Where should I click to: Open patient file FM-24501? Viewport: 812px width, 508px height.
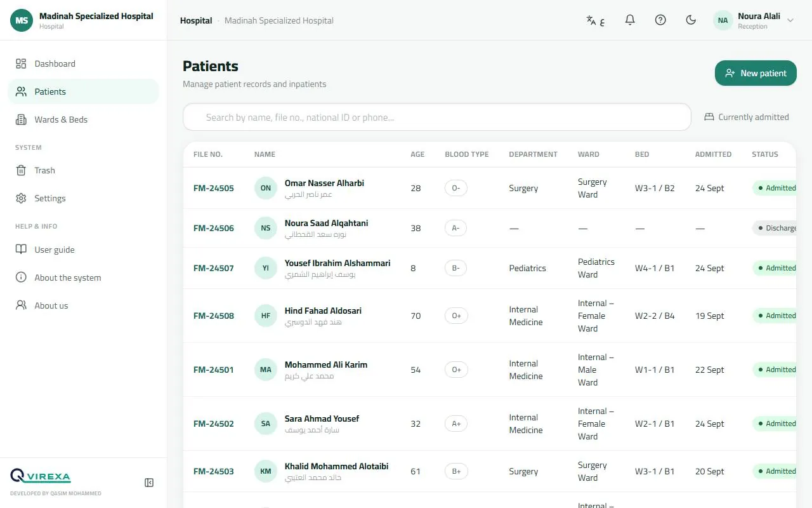tap(214, 370)
